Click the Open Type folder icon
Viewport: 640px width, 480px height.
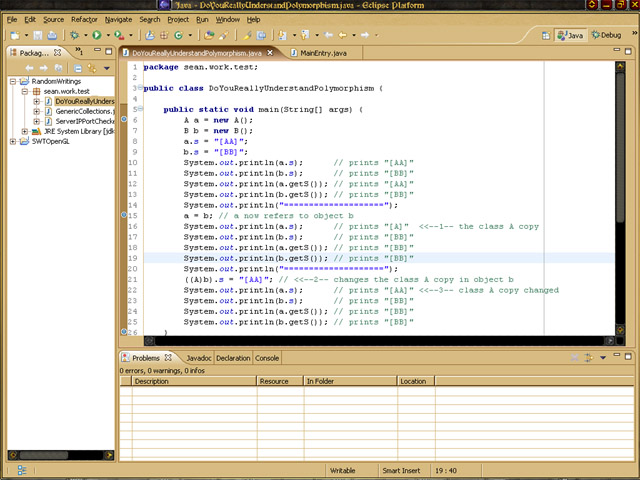[x=209, y=36]
